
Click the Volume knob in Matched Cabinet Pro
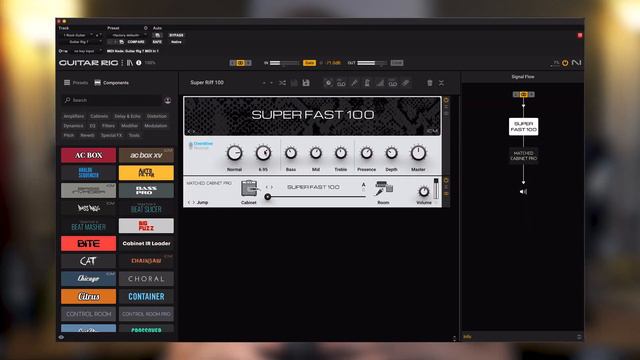424,191
